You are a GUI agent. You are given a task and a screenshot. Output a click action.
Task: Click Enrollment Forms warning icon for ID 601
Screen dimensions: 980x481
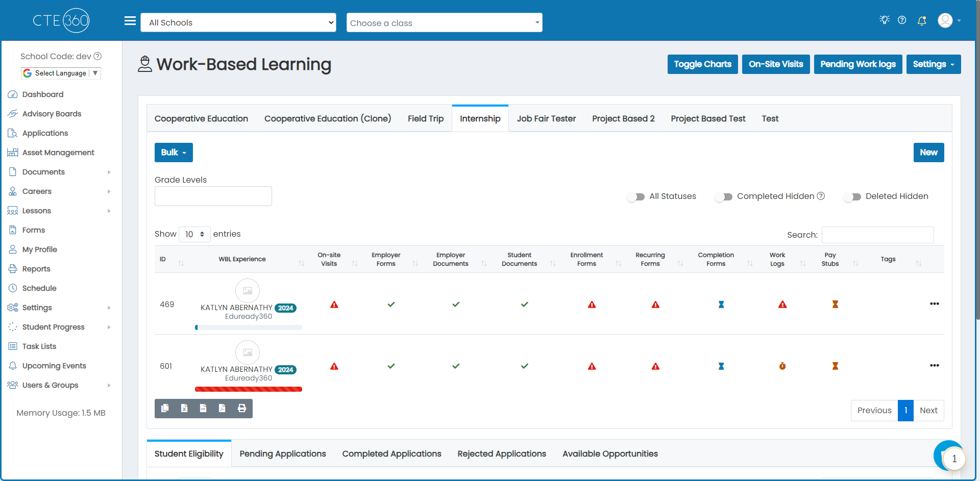coord(592,366)
